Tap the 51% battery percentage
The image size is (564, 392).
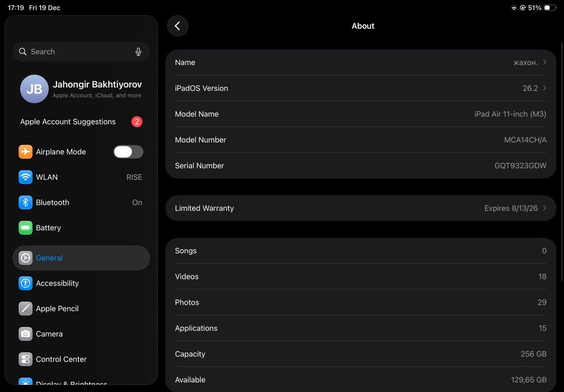coord(535,8)
